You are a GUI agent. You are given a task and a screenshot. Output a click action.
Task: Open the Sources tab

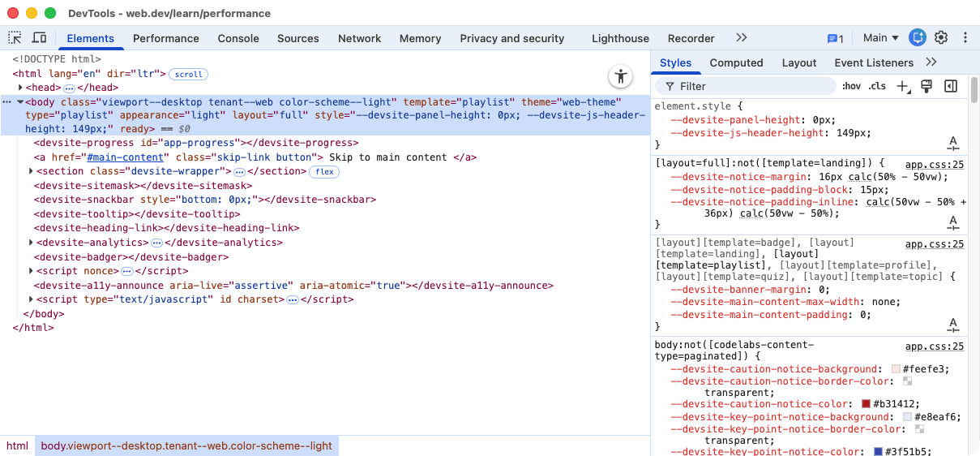pos(298,38)
